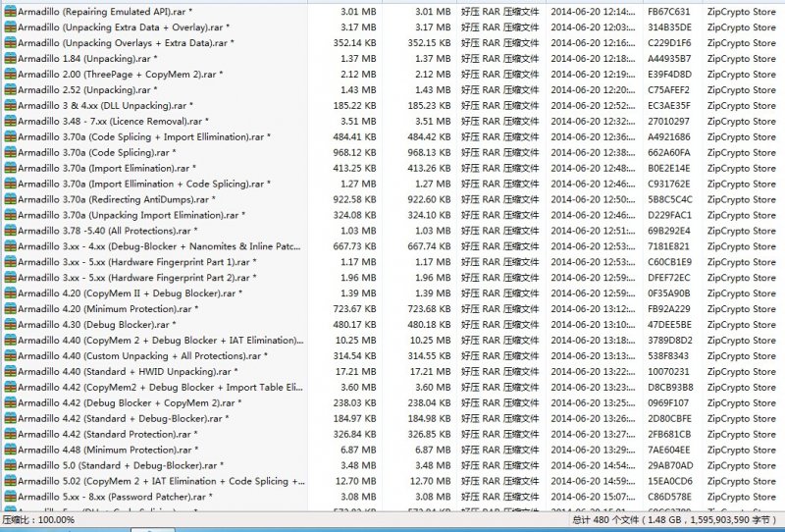The height and width of the screenshot is (532, 785).
Task: Click the date 2014-06-20 14:54 cell
Action: [593, 465]
